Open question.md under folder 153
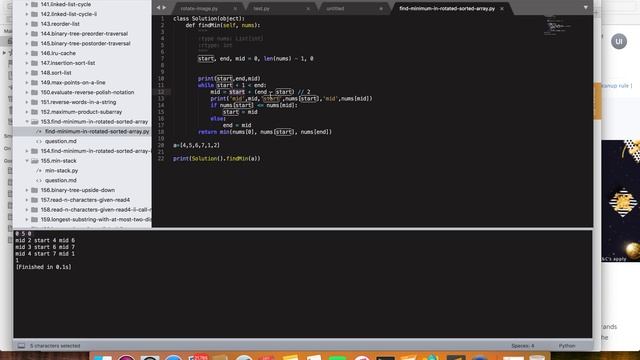The image size is (640, 360). (61, 141)
